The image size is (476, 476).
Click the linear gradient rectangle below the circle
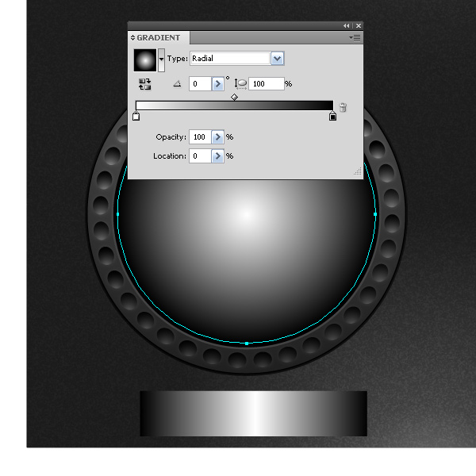254,413
